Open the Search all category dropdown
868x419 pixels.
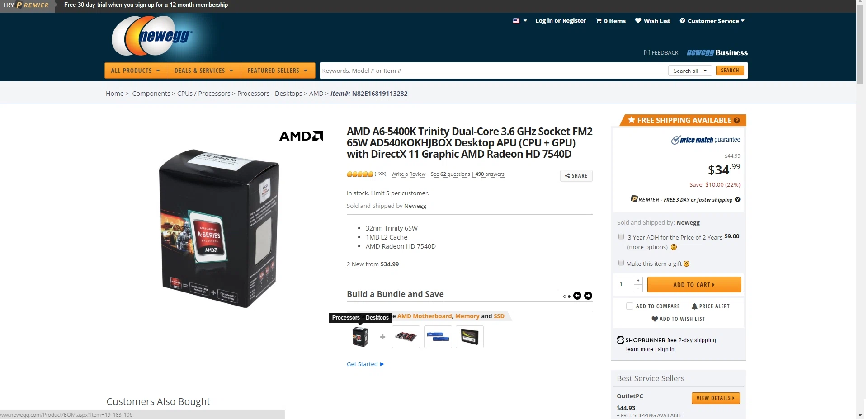coord(690,71)
